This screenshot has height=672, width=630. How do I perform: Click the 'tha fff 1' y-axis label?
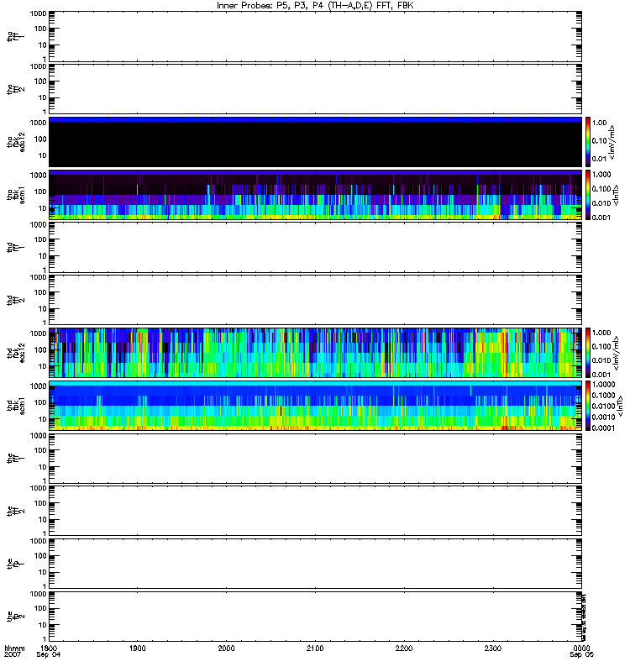(x=16, y=36)
